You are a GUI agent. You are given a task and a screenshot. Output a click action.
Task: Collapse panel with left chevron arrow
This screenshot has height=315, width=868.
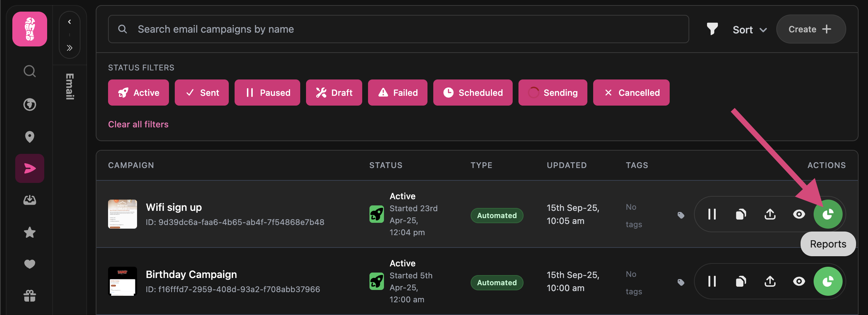(70, 22)
